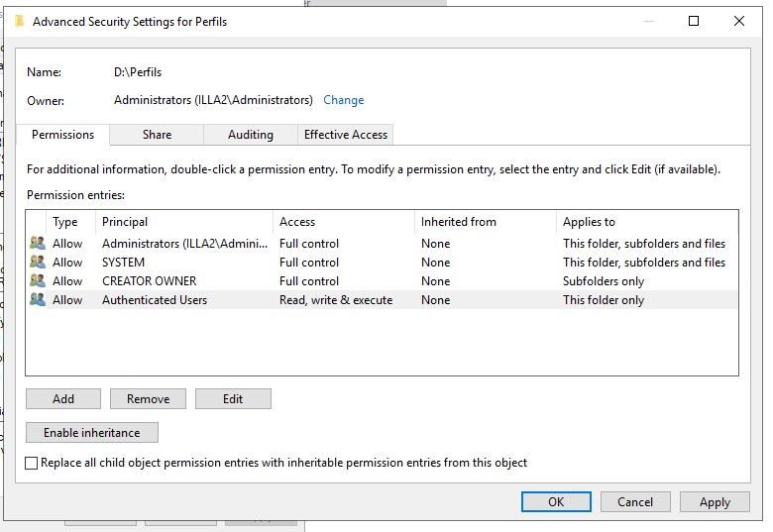
Task: Apply the security settings
Action: coord(715,502)
